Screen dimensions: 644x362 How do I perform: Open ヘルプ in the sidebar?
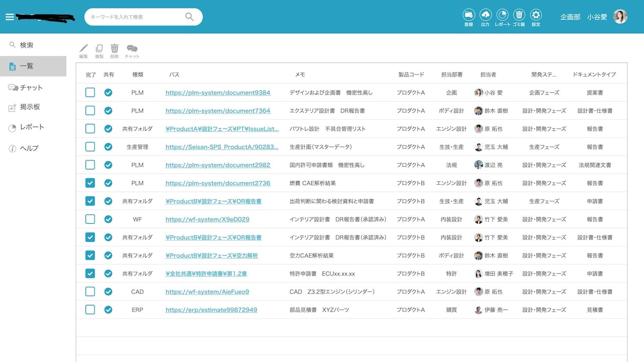point(33,148)
